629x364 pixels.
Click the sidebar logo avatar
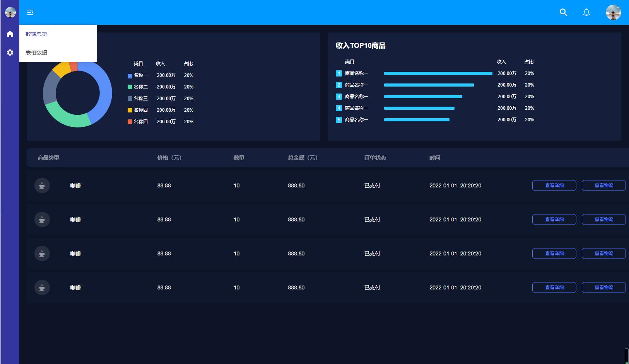point(10,12)
